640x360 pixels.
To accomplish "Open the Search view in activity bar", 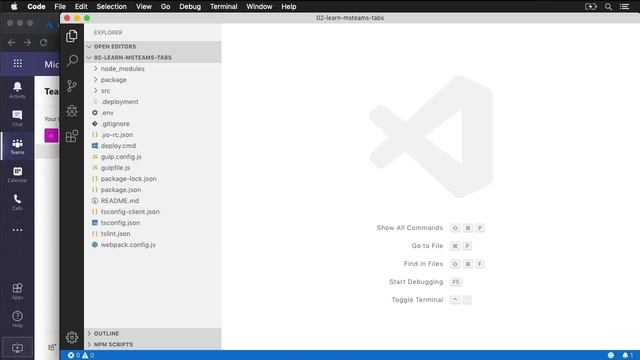I will [x=72, y=60].
